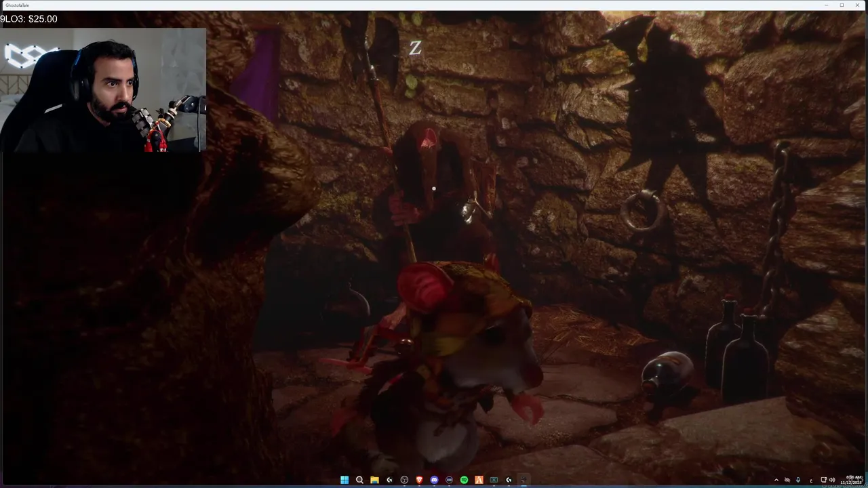
Task: Open Spotify from the taskbar
Action: coord(464,480)
